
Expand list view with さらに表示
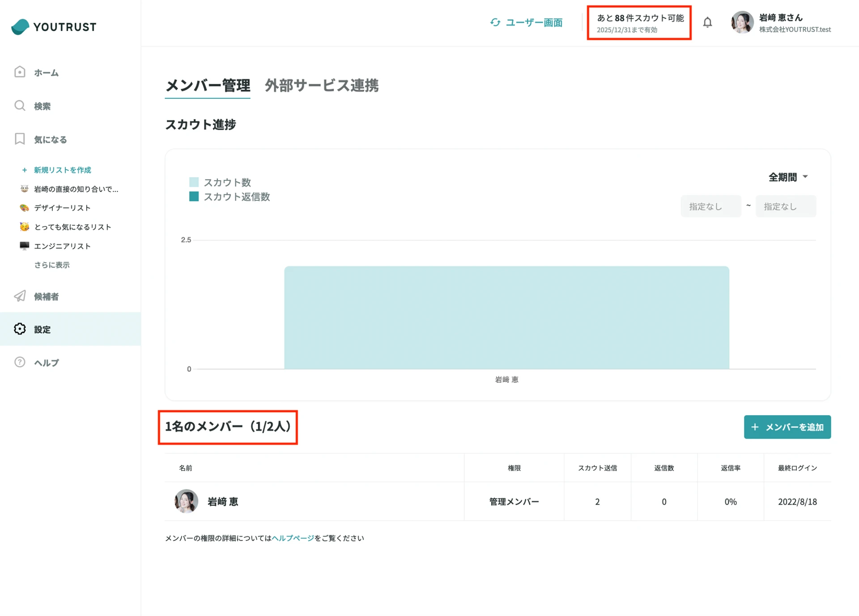click(51, 265)
